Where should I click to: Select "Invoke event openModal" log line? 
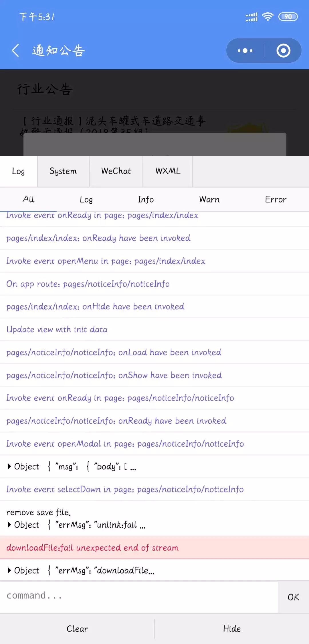[x=154, y=444]
